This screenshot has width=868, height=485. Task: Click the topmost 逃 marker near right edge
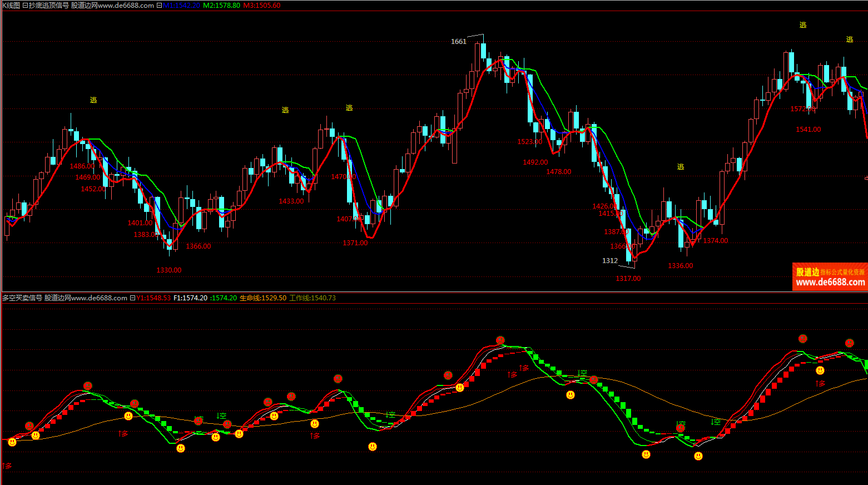point(802,25)
